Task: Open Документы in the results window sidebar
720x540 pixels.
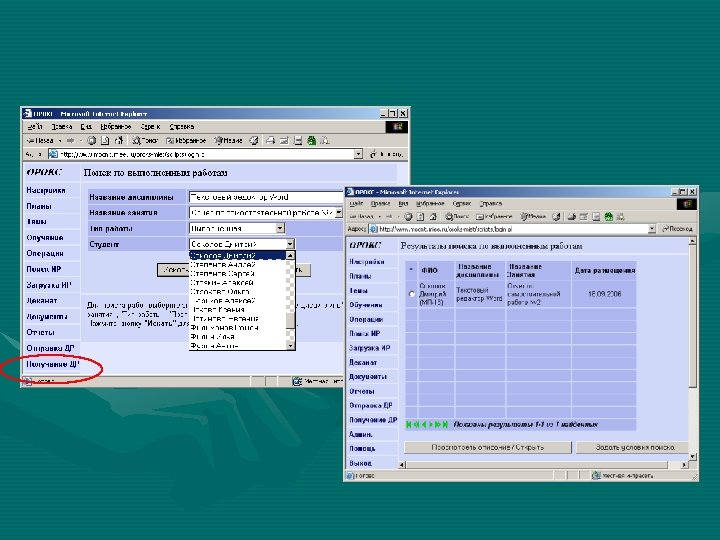Action: [x=368, y=377]
